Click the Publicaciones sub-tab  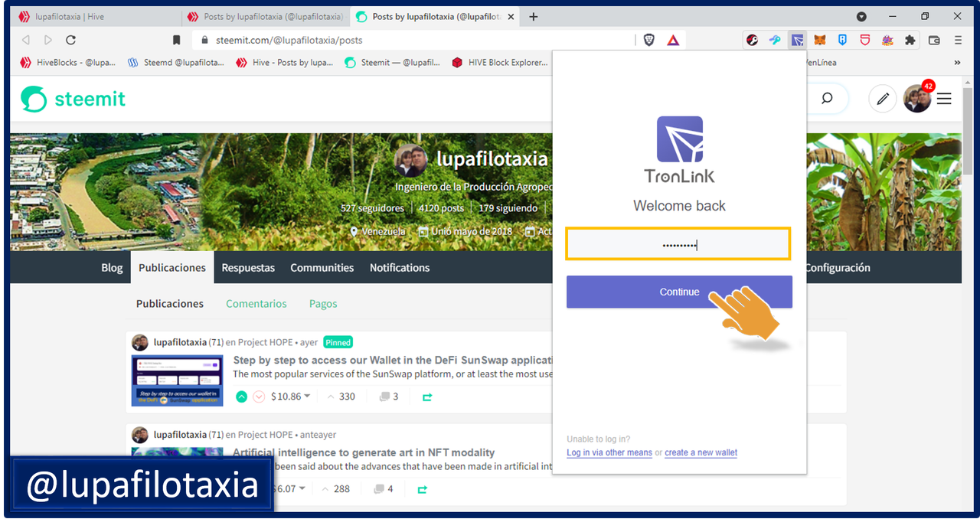170,304
